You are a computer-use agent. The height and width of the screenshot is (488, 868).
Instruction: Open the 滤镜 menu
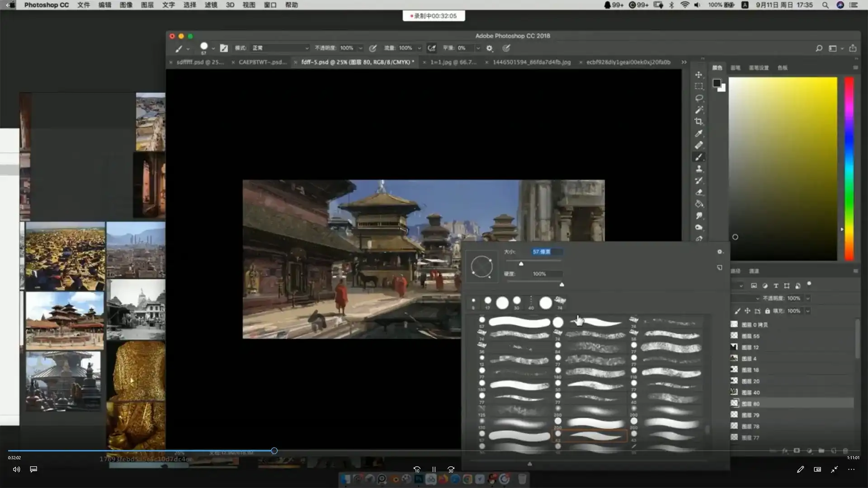point(211,5)
